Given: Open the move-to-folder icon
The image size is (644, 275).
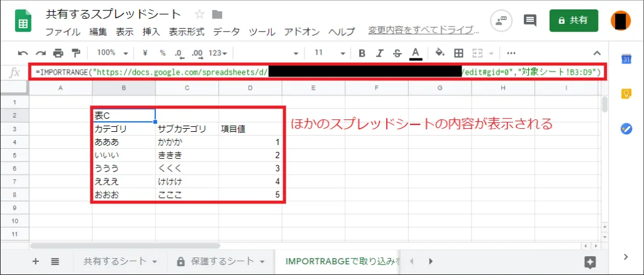Looking at the screenshot, I should point(217,14).
